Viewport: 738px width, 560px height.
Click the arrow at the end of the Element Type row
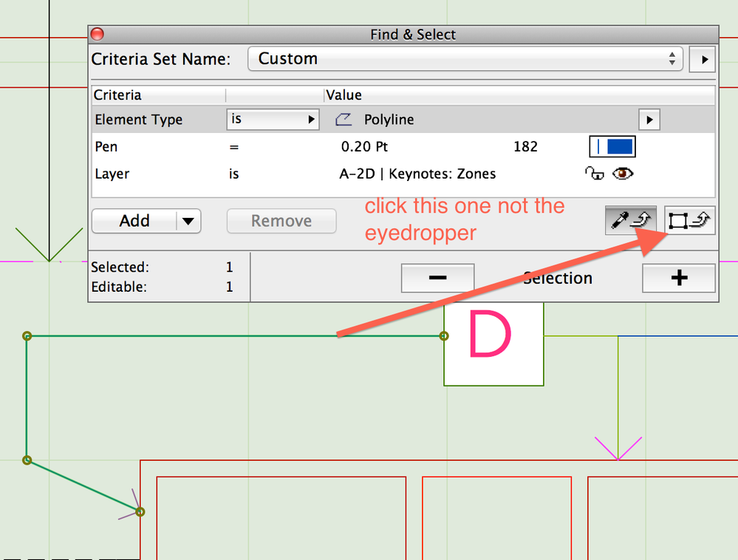click(x=649, y=119)
